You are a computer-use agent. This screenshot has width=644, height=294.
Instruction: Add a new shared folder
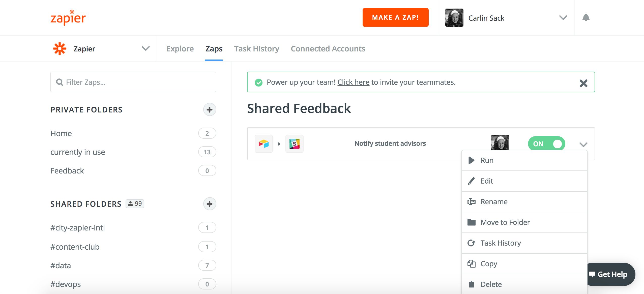tap(210, 204)
